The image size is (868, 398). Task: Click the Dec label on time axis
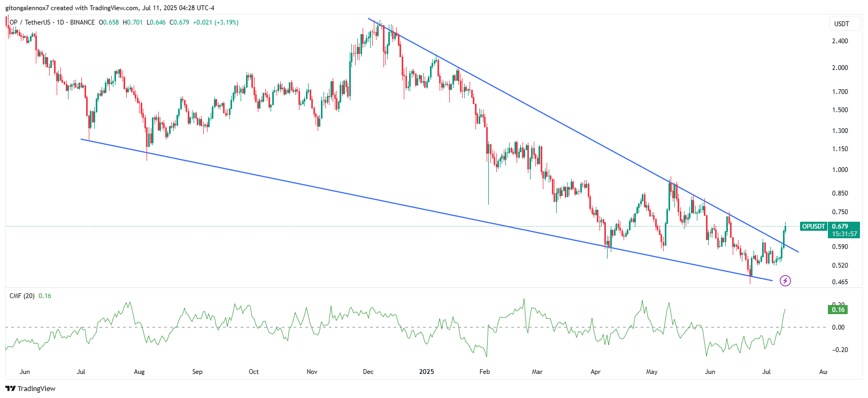pos(368,372)
